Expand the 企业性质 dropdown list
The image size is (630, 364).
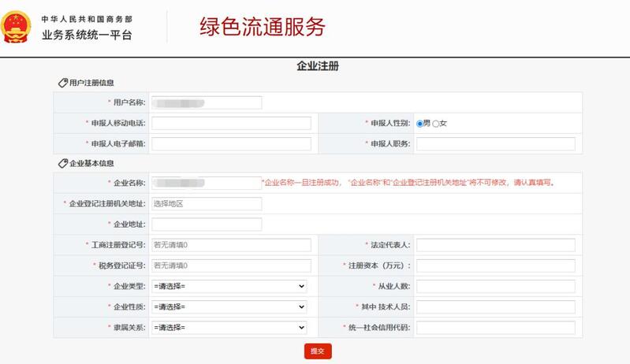pos(229,306)
